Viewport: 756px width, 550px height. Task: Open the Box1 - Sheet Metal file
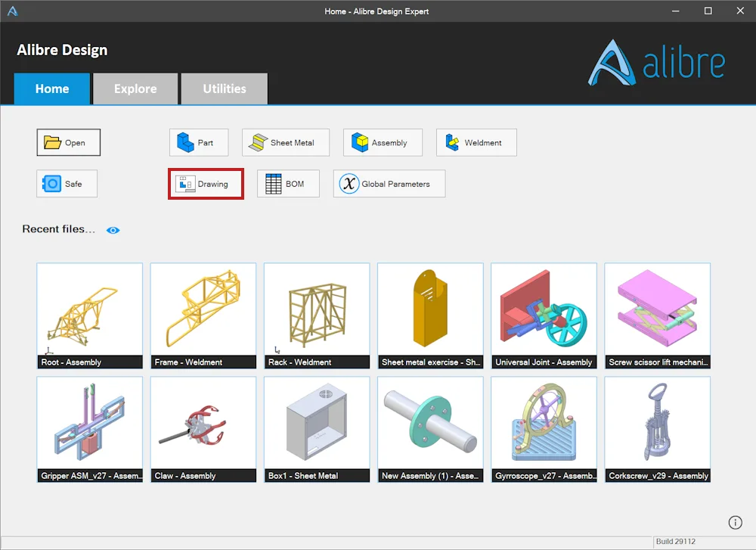click(x=317, y=430)
